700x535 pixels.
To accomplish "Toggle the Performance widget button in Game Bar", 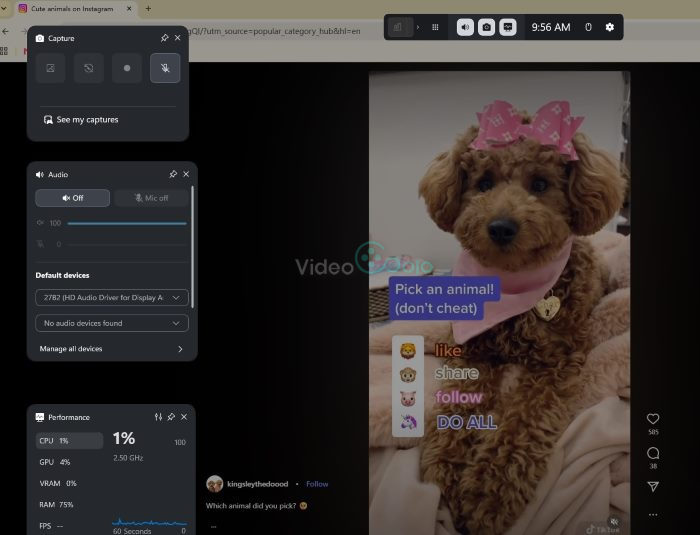I will [508, 27].
